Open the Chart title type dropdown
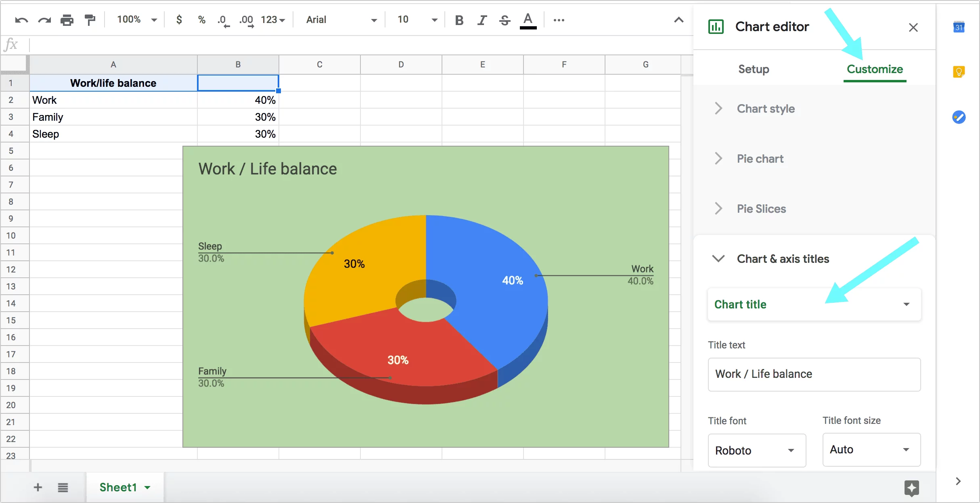The width and height of the screenshot is (980, 503). [x=815, y=304]
